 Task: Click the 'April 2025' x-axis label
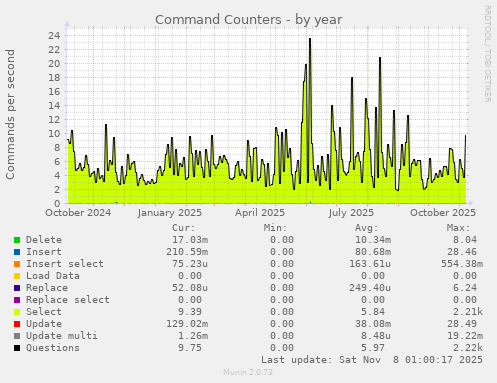click(x=260, y=213)
